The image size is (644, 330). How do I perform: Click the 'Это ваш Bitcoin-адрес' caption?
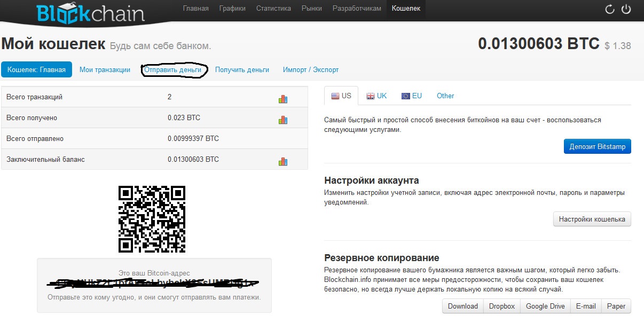click(154, 273)
